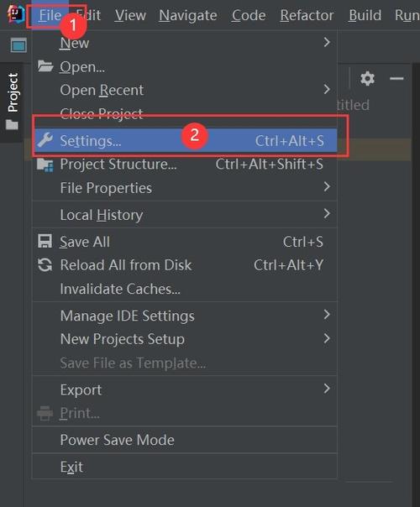Click the Project Structure icon
Viewport: 420px width, 507px height.
(45, 165)
